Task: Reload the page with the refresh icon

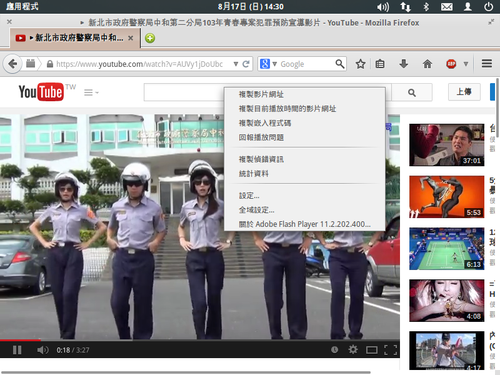Action: pos(246,64)
